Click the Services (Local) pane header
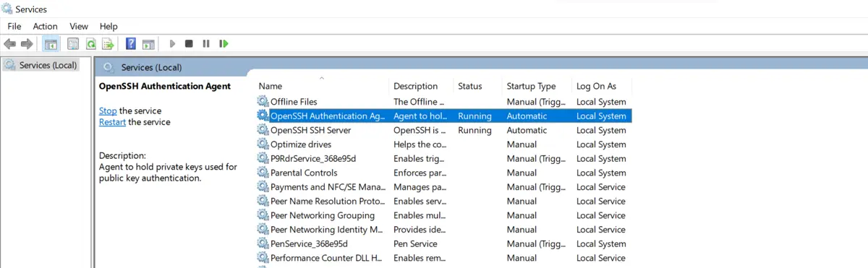The height and width of the screenshot is (268, 868). pyautogui.click(x=151, y=67)
